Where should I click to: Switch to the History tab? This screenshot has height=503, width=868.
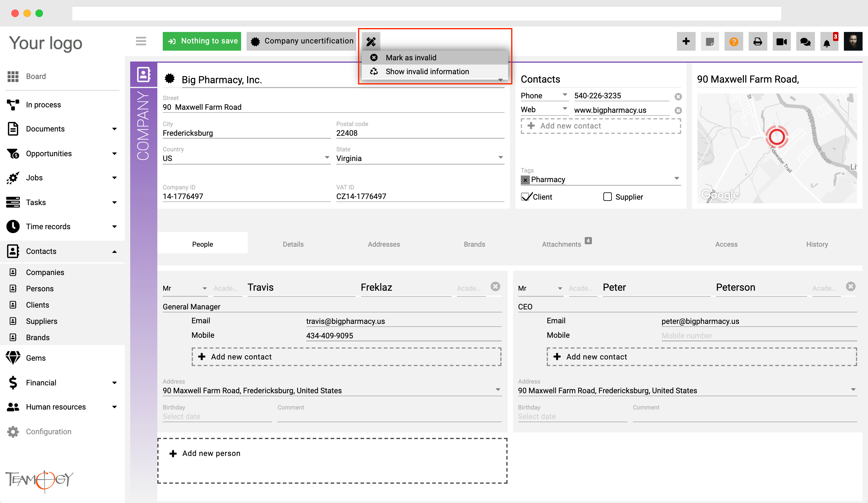tap(817, 244)
